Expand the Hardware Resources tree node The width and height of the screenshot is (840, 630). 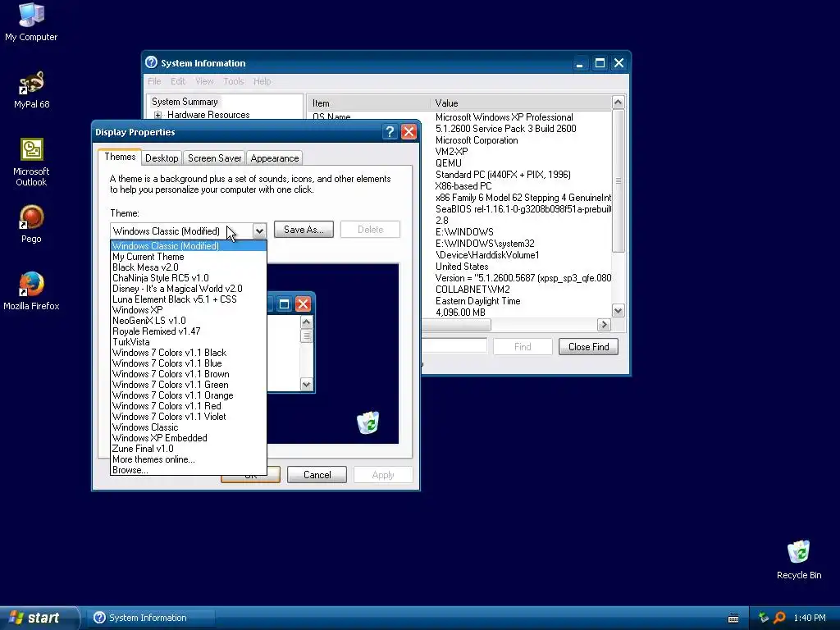157,115
